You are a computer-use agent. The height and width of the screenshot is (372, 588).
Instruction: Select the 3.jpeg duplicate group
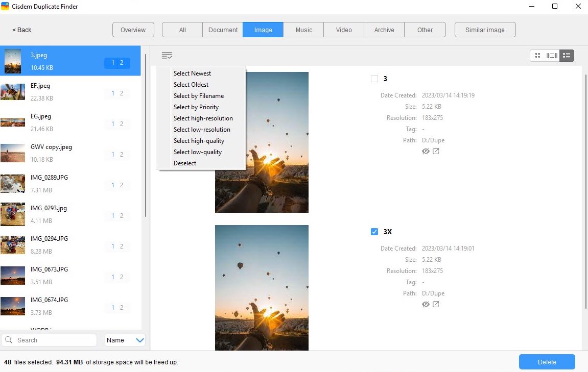click(70, 61)
